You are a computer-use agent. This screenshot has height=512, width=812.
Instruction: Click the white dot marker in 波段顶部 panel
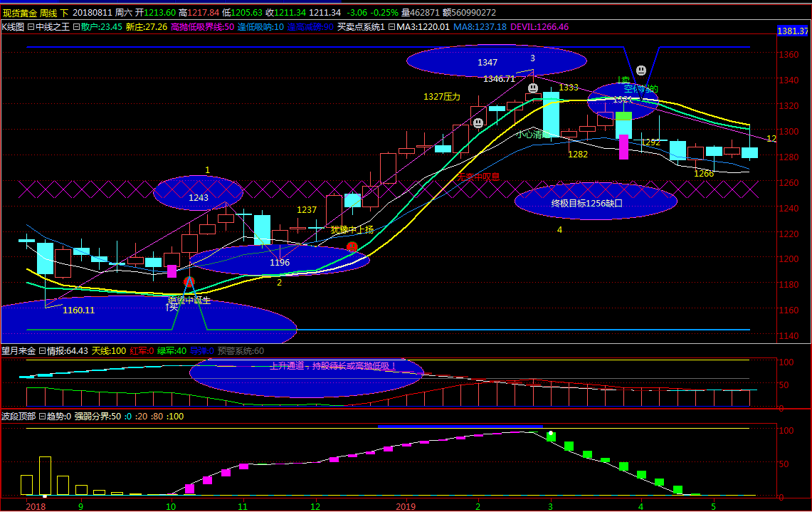(550, 433)
